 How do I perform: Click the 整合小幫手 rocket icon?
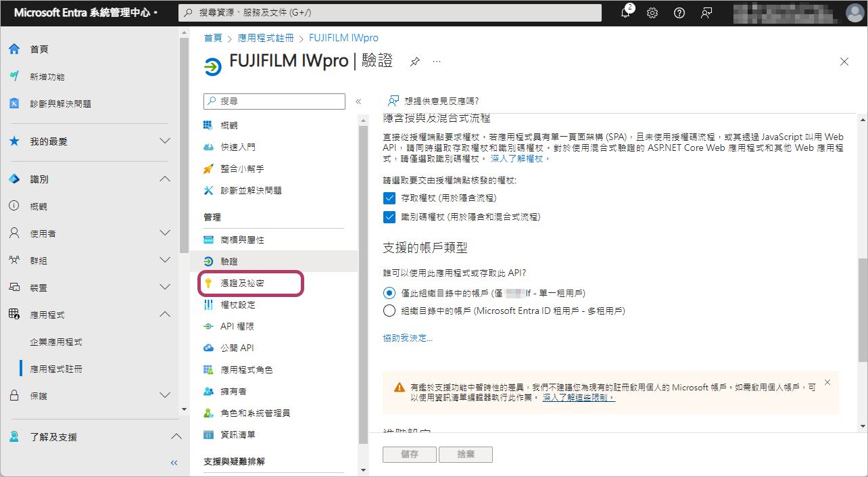point(208,168)
